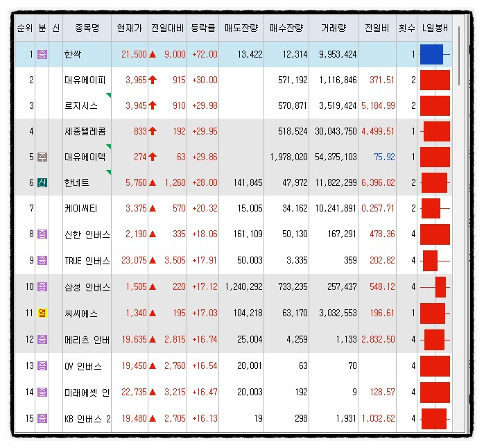Viewport: 484px width, 448px height.
Task: Click volume value 30,043,750
Action: pos(336,131)
